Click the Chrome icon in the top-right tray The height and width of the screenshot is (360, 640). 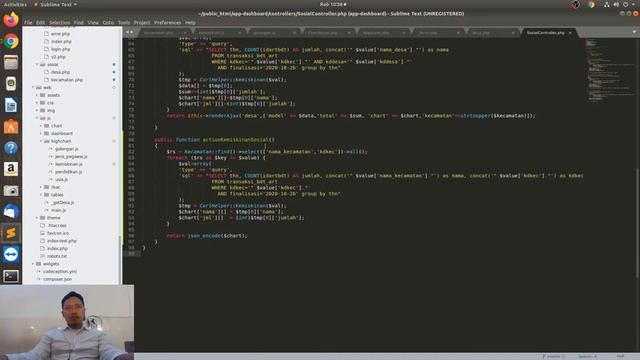pos(591,4)
